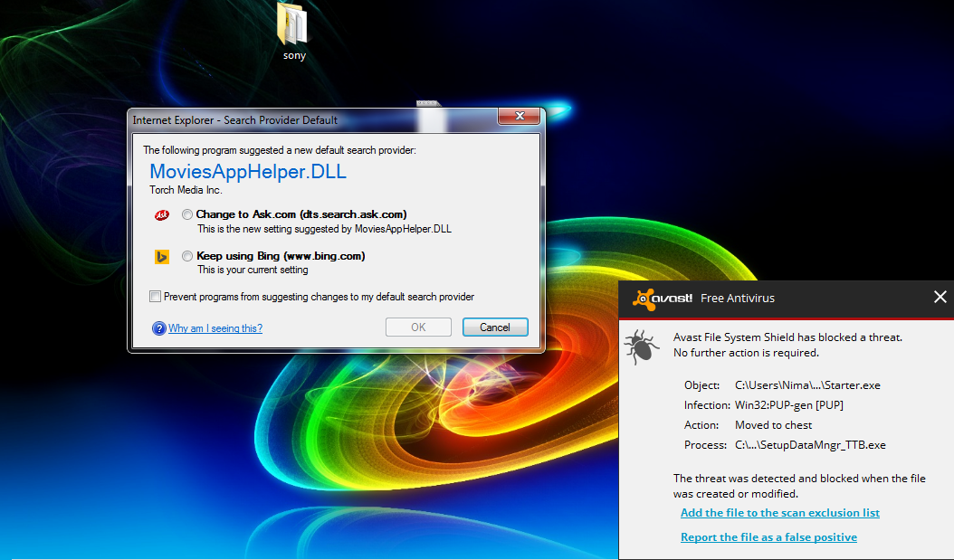Click the bug threat icon in Avast popup

tap(641, 346)
